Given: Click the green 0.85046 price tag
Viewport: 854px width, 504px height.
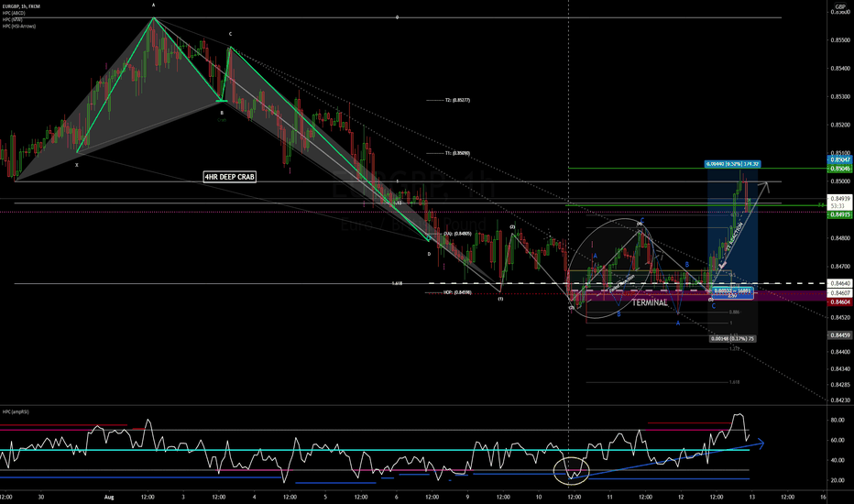Looking at the screenshot, I should click(x=840, y=169).
